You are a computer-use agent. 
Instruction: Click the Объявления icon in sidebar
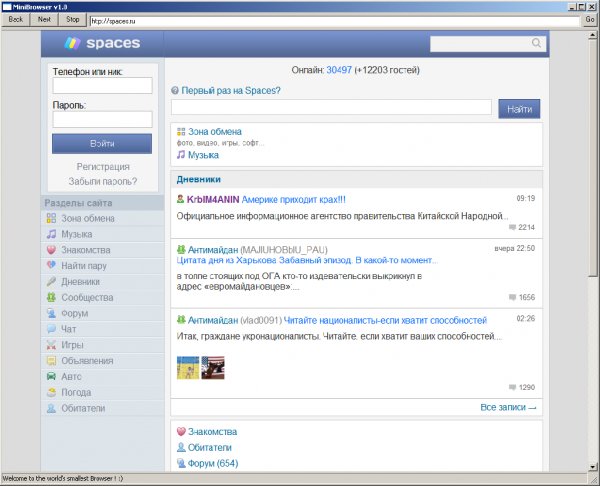pyautogui.click(x=51, y=360)
